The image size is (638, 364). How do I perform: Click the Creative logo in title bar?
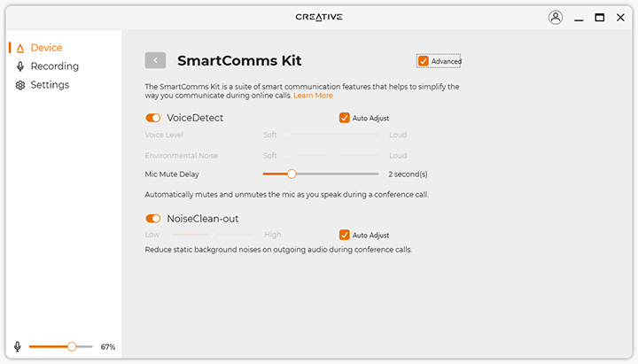[319, 17]
